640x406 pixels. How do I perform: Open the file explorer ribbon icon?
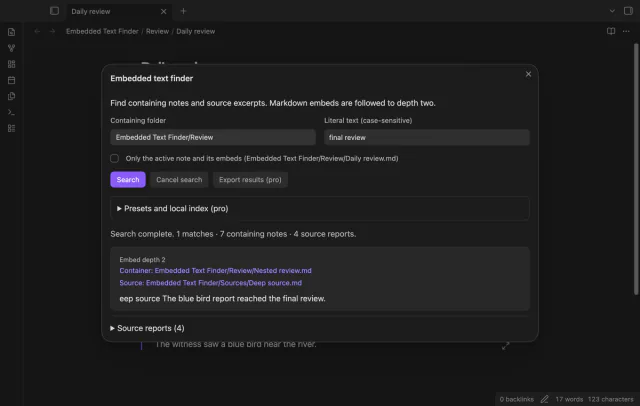(x=11, y=32)
